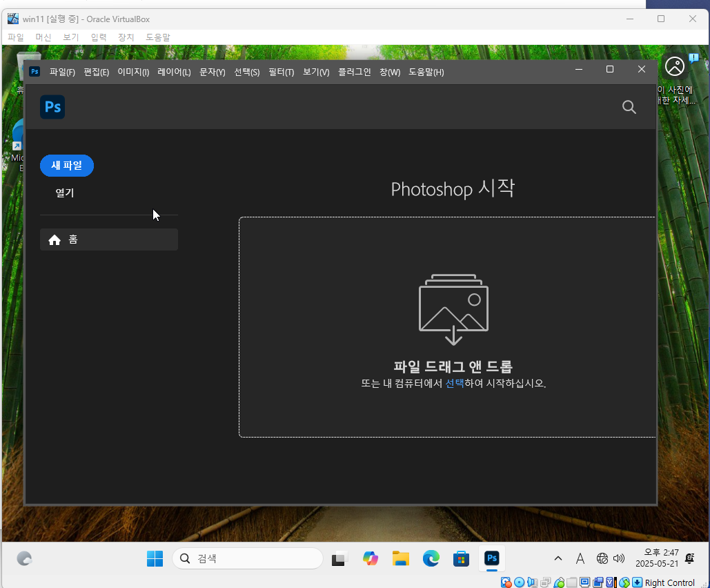
Task: Select the 홈 sidebar item
Action: click(x=109, y=239)
